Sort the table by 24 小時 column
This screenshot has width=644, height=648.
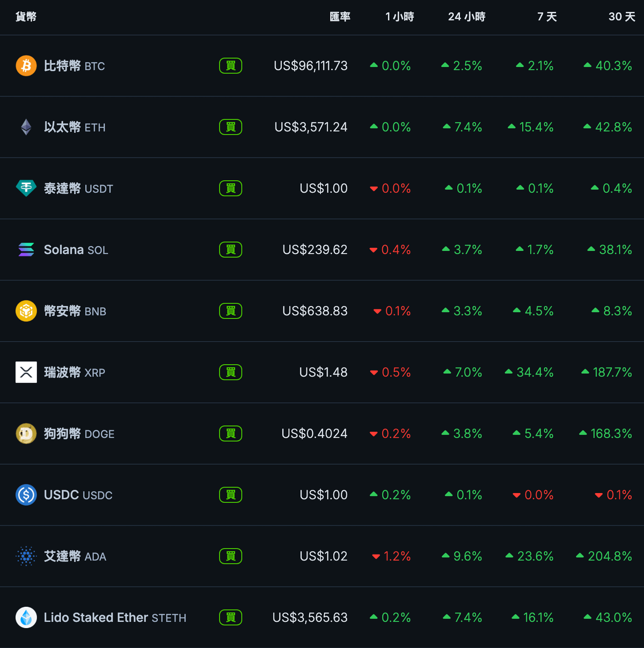point(466,17)
